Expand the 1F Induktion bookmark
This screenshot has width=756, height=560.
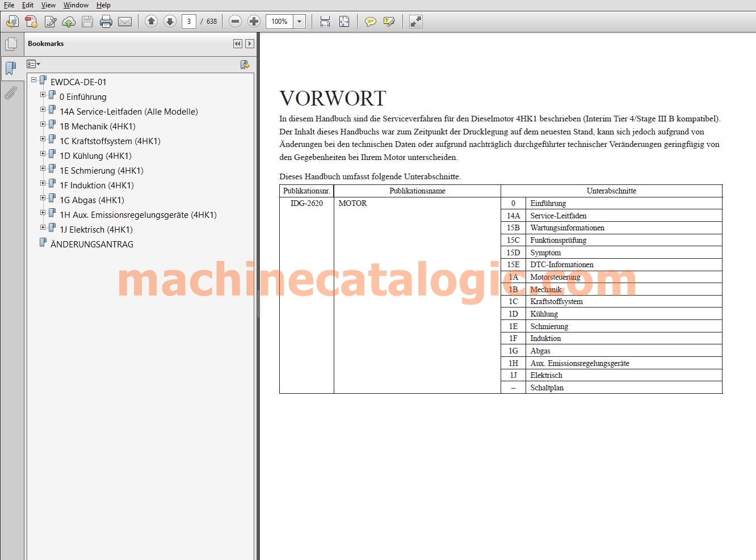coord(43,183)
